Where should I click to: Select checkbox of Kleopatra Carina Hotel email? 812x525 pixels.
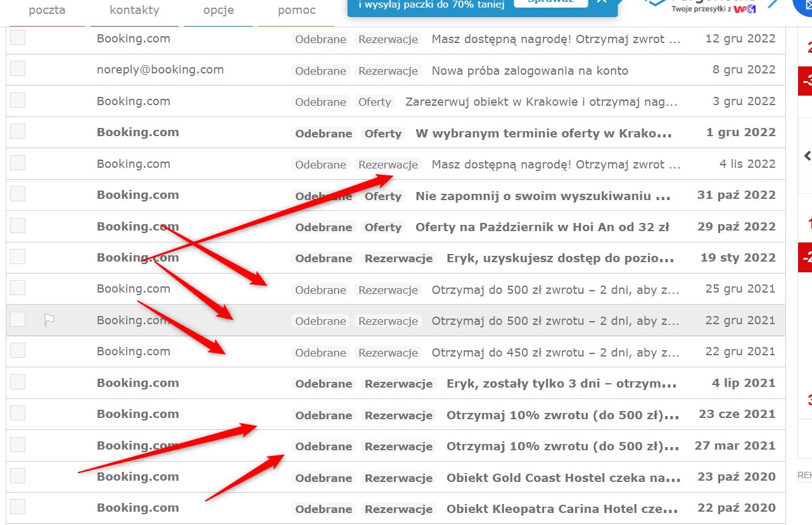[x=18, y=507]
